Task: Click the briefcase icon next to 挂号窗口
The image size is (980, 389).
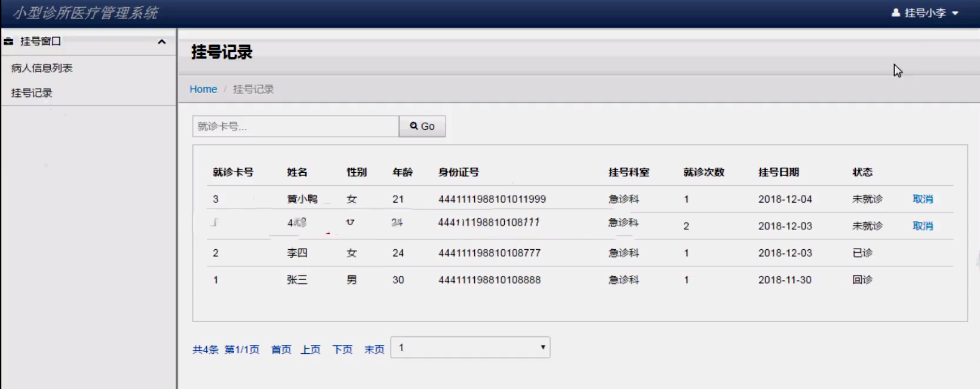Action: pyautogui.click(x=8, y=41)
